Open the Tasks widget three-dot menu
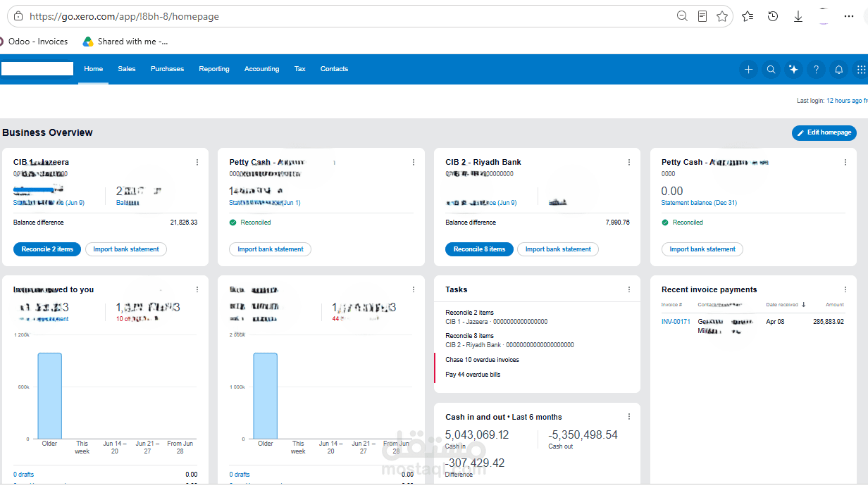868x488 pixels. [x=629, y=289]
